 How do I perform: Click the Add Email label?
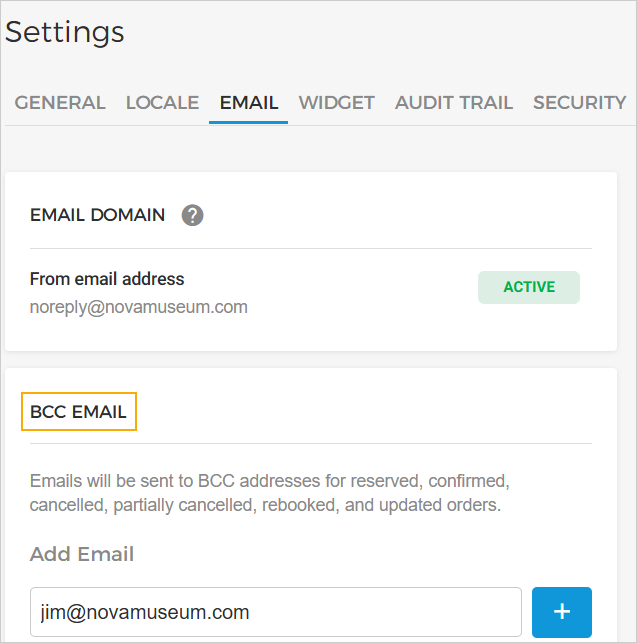pyautogui.click(x=82, y=554)
